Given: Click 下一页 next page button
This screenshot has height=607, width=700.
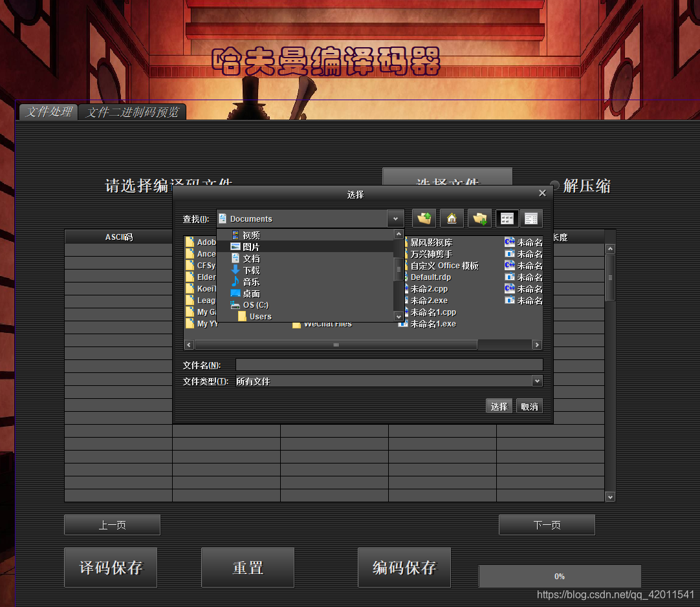Looking at the screenshot, I should coord(547,525).
